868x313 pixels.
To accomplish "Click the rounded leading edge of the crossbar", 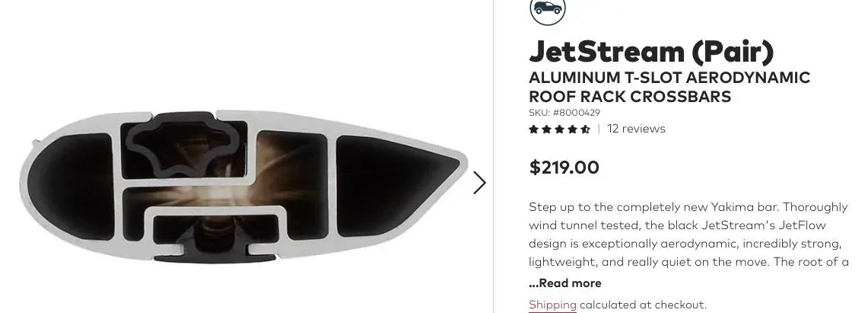I will click(x=61, y=186).
